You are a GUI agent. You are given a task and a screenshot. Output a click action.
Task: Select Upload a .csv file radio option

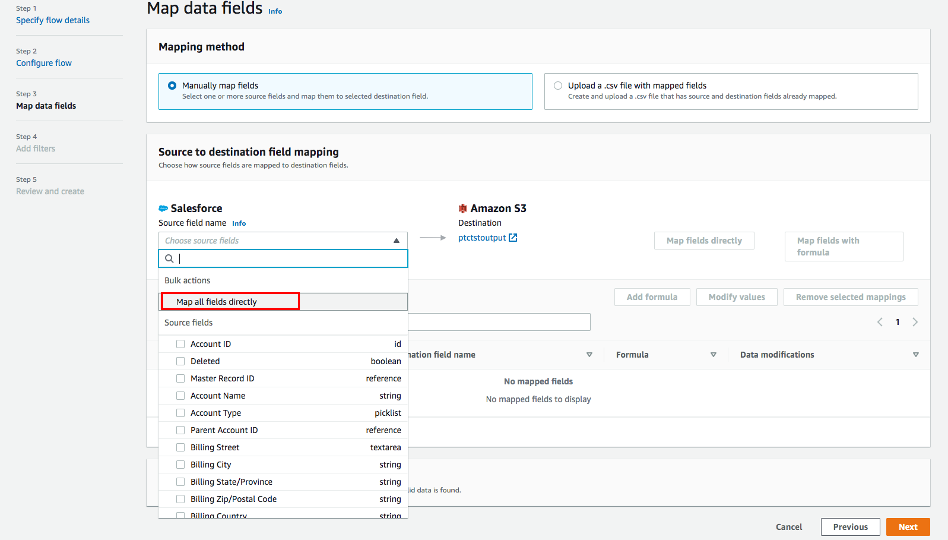pos(558,86)
